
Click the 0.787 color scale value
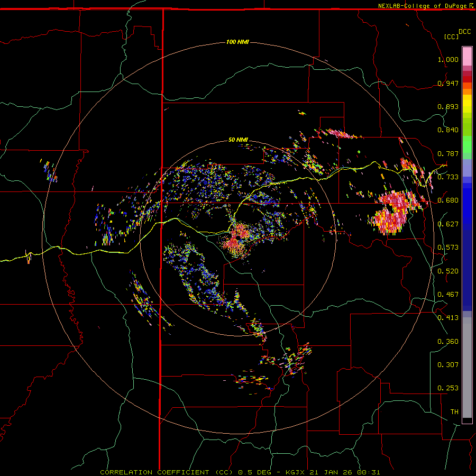point(448,153)
